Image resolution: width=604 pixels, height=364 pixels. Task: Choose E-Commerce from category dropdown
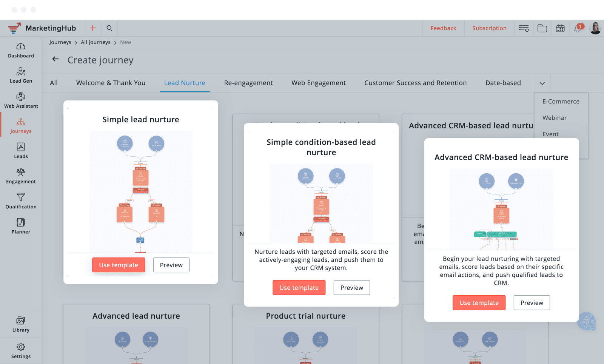(561, 102)
